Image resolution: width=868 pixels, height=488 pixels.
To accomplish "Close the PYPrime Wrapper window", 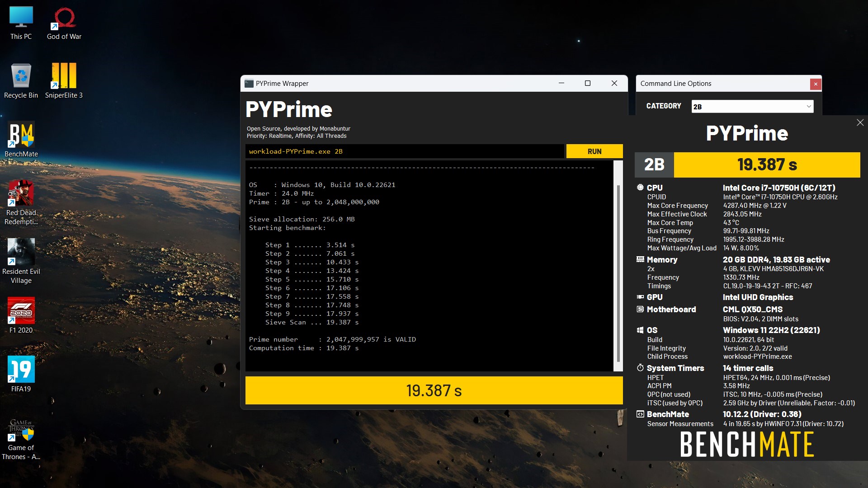I will tap(614, 83).
